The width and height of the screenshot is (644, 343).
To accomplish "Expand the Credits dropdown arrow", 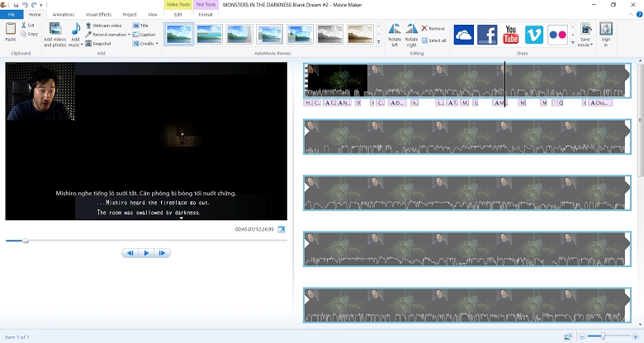I will tap(157, 44).
